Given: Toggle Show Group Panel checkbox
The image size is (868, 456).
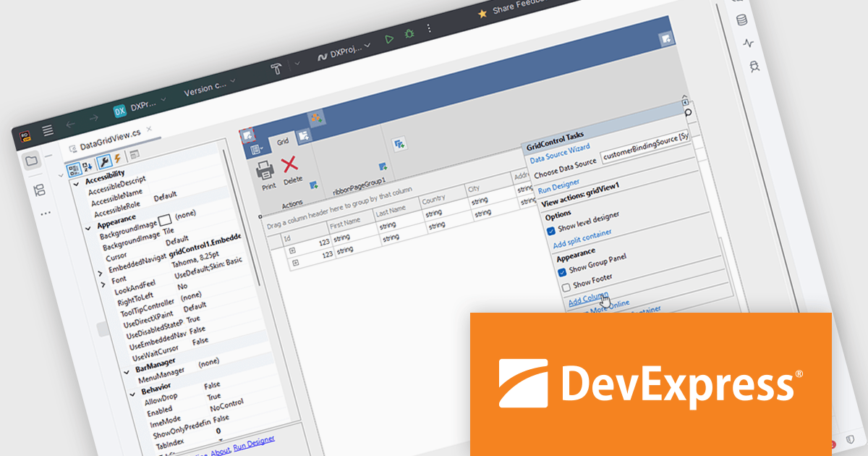Looking at the screenshot, I should click(x=562, y=271).
